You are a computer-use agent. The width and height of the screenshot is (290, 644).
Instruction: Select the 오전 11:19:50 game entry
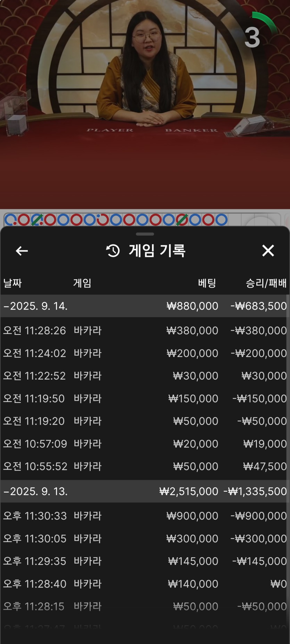pyautogui.click(x=145, y=398)
